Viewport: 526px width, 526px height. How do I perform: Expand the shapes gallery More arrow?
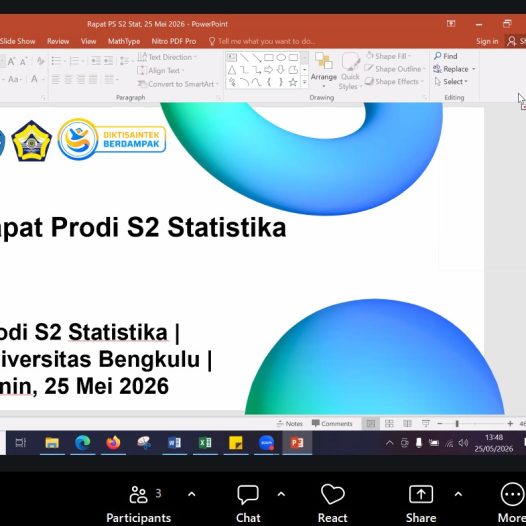click(x=305, y=82)
